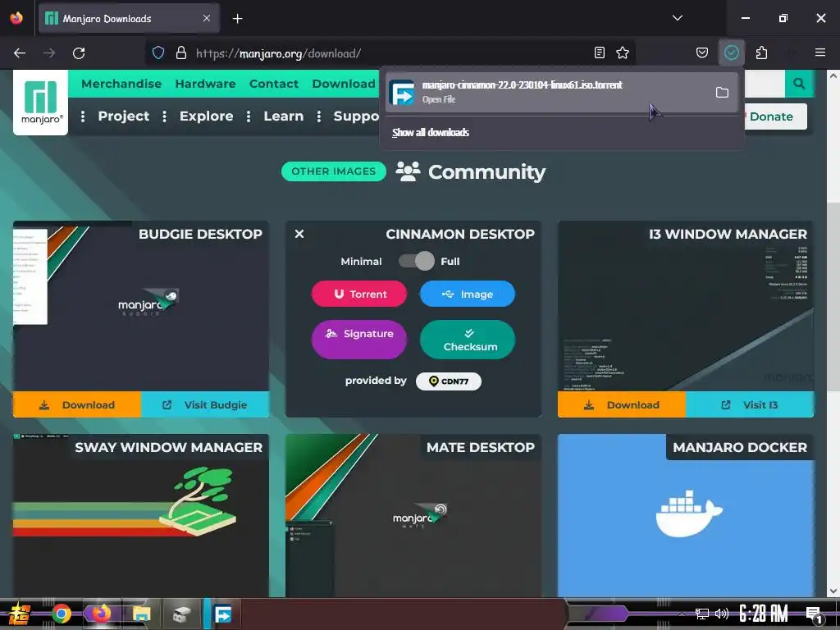Open the Contact menu item

(x=274, y=84)
